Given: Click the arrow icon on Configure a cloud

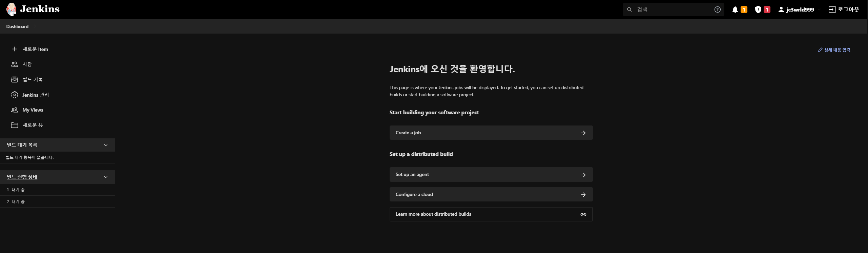Looking at the screenshot, I should (x=583, y=195).
